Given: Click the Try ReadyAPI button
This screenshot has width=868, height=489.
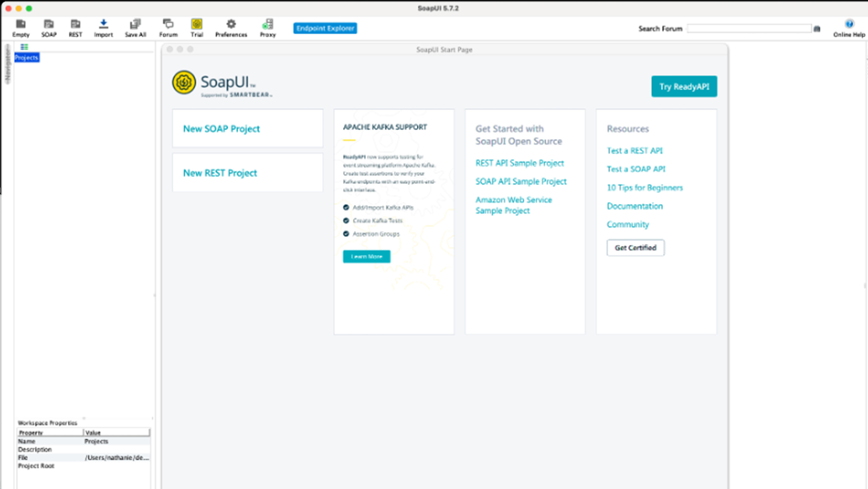Looking at the screenshot, I should (x=684, y=87).
